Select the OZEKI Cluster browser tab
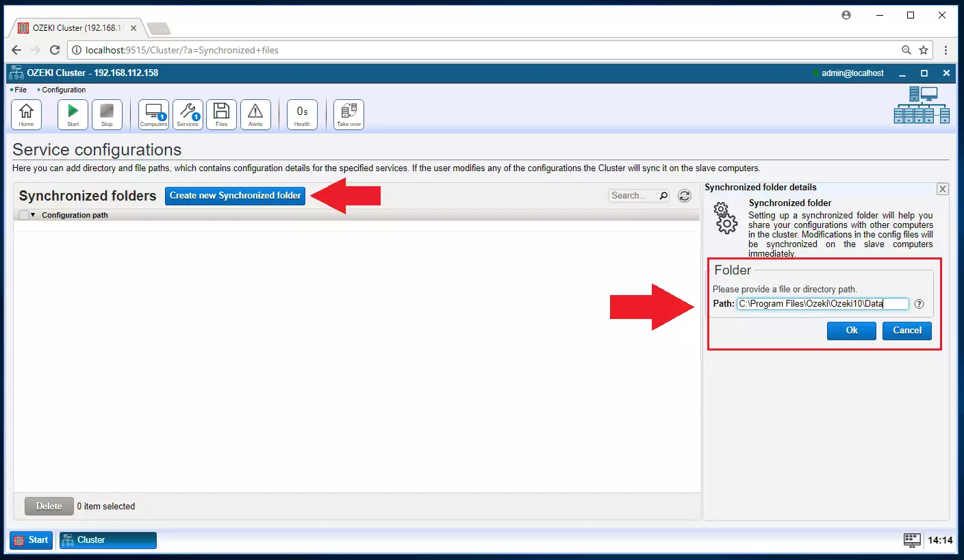 tap(76, 28)
